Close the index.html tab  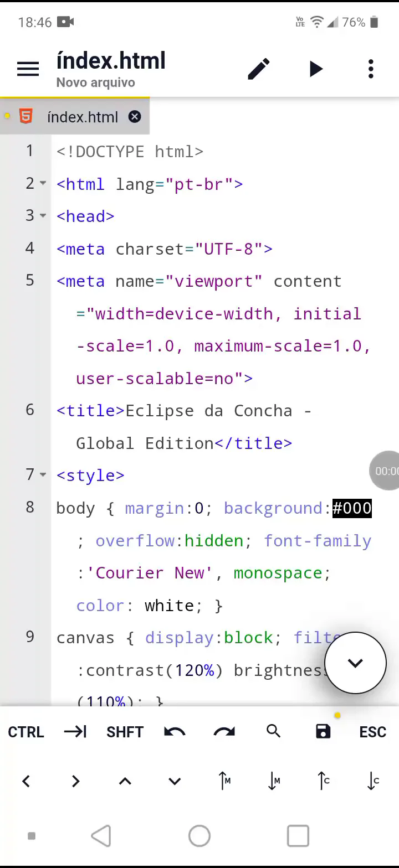point(135,117)
